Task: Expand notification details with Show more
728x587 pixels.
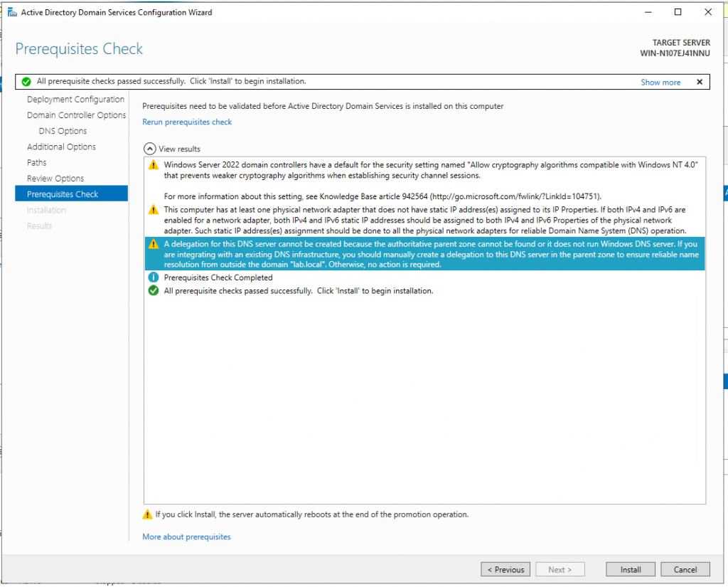Action: coord(660,83)
